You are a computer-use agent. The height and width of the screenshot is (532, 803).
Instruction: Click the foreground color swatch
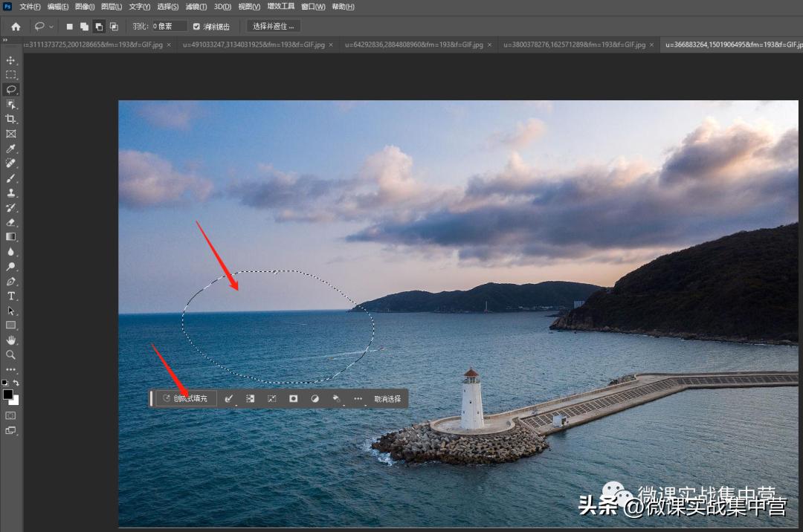click(7, 395)
